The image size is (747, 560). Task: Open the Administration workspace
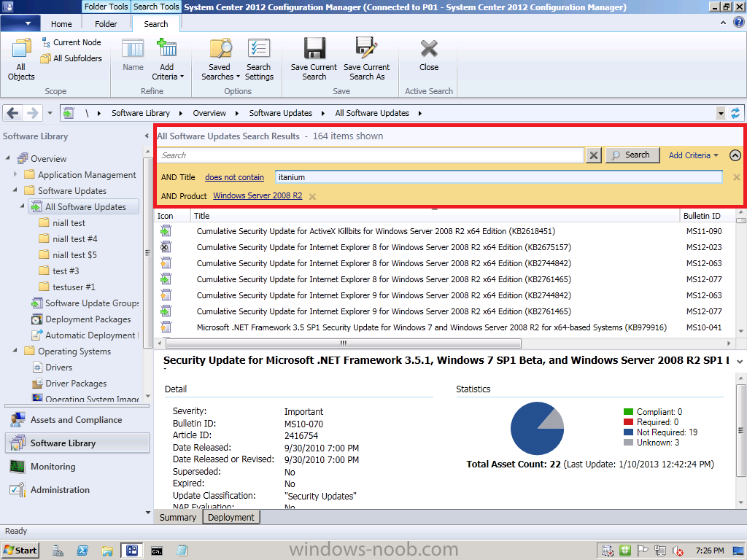point(76,489)
